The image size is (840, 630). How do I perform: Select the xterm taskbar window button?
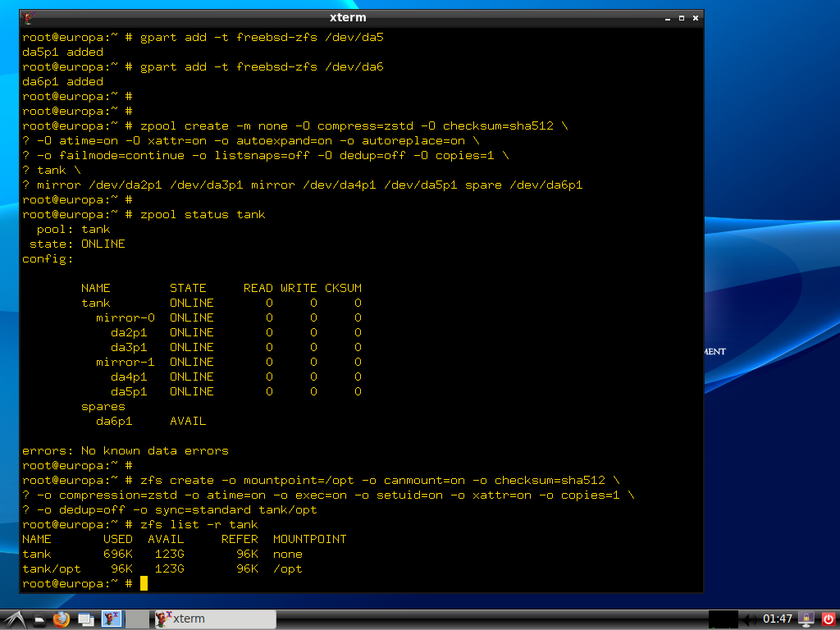click(x=213, y=619)
